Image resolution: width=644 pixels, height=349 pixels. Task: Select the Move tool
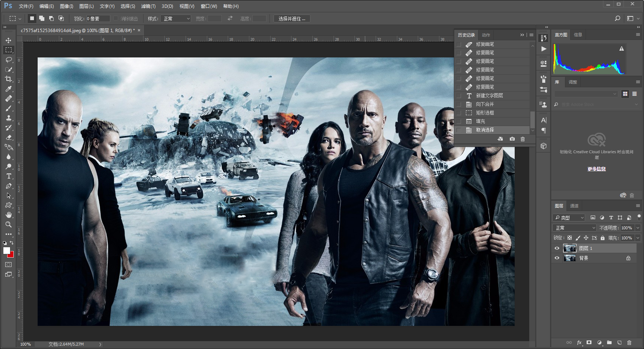pos(9,40)
